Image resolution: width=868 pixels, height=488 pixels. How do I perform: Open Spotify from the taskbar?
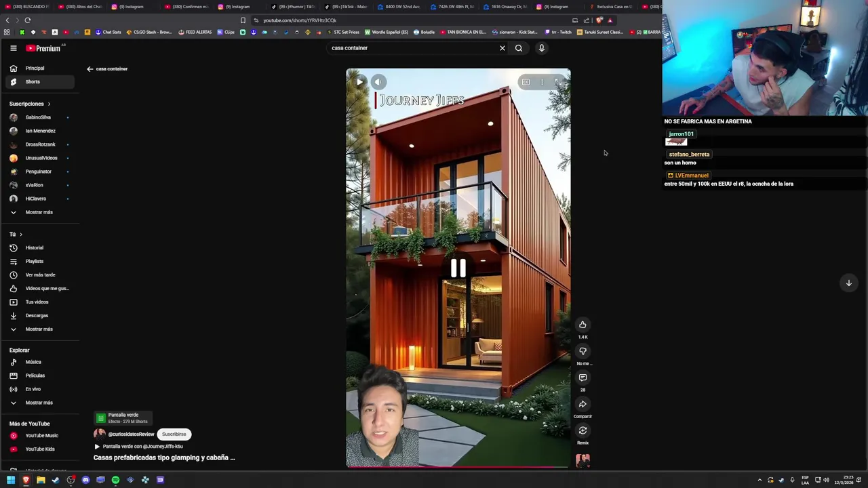(x=115, y=480)
